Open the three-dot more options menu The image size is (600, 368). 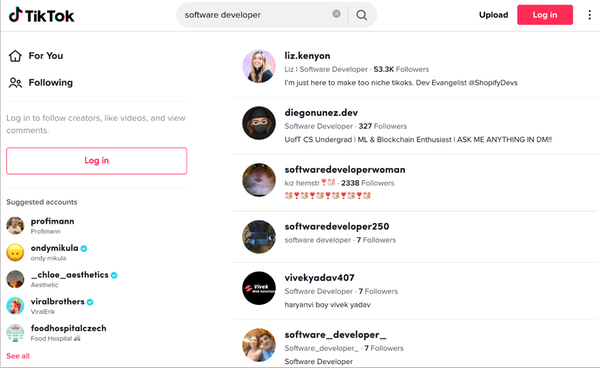point(589,15)
